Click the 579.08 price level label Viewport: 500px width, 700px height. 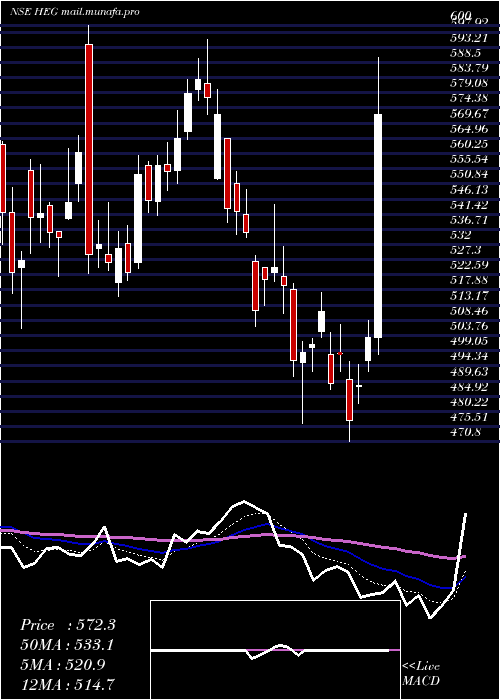pyautogui.click(x=468, y=83)
